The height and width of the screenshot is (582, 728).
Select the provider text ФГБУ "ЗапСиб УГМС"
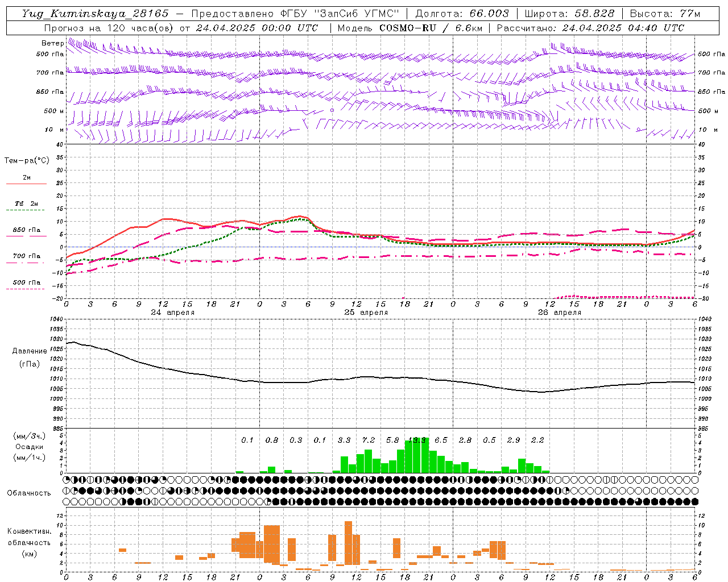point(340,14)
